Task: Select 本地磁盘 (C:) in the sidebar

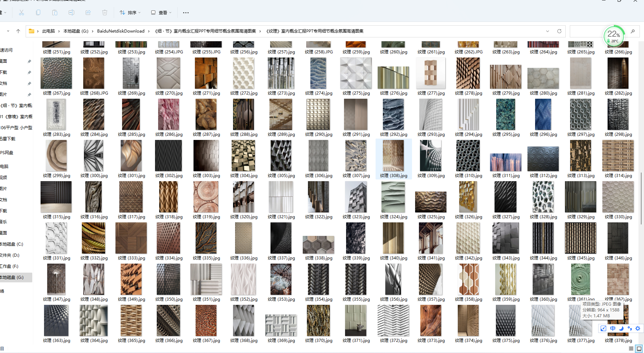Action: (16, 244)
